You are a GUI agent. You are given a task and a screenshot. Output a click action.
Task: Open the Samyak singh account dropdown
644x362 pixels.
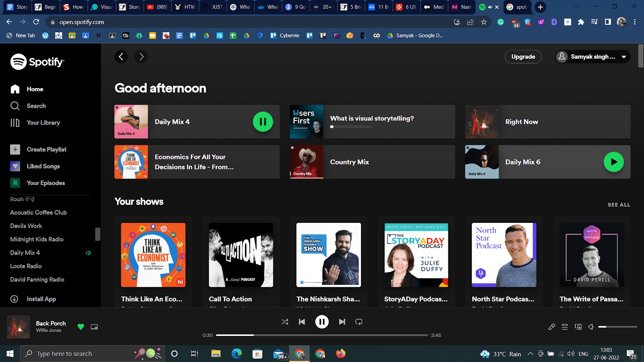592,56
